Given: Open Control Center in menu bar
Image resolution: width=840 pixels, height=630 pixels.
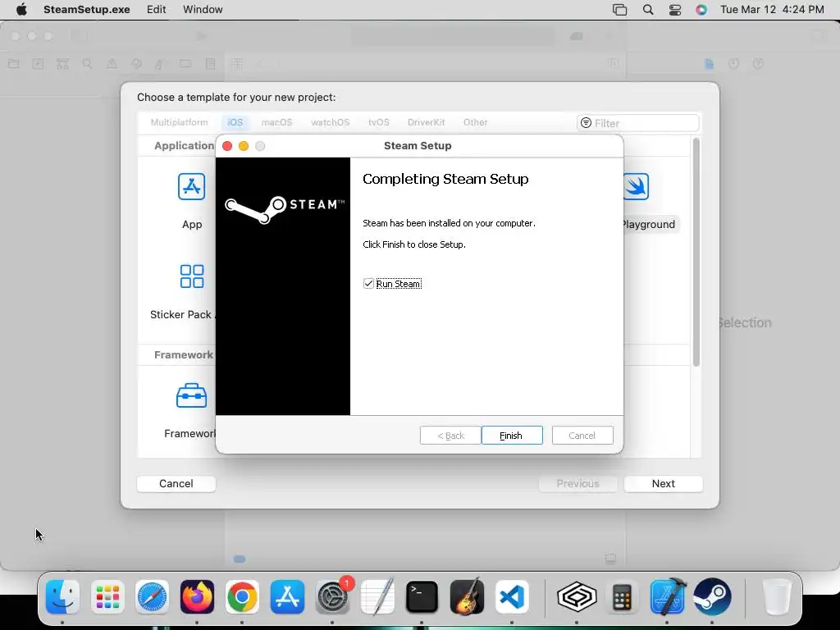Looking at the screenshot, I should click(x=675, y=10).
